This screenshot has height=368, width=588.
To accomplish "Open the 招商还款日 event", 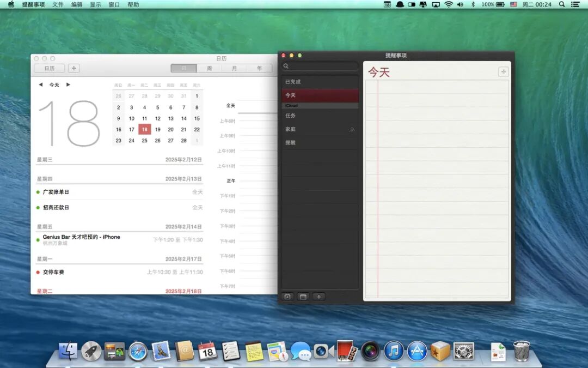I will pos(119,207).
